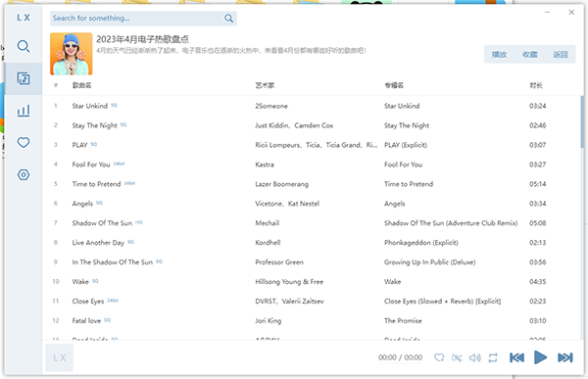Click the 收藏 button for the playlist
Viewport: 588px width, 379px height.
[529, 55]
